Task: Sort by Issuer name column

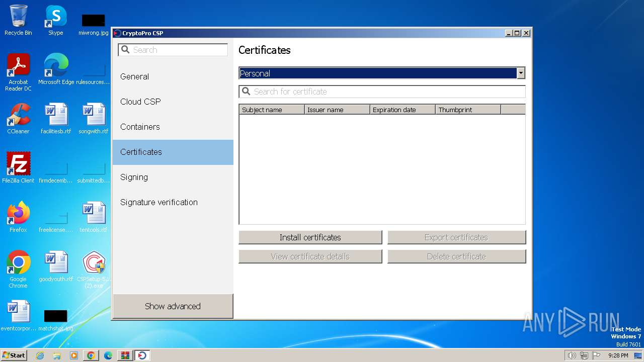Action: tap(337, 110)
